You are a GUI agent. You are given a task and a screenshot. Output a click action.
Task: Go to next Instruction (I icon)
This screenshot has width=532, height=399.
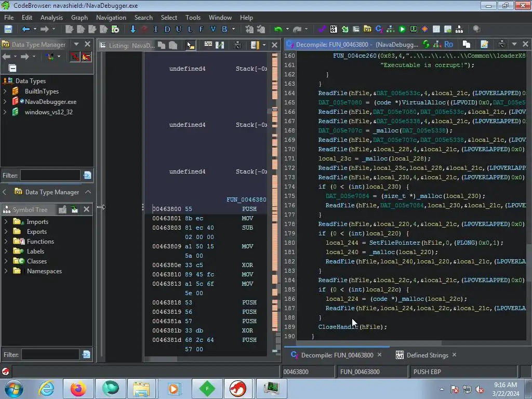pyautogui.click(x=156, y=29)
